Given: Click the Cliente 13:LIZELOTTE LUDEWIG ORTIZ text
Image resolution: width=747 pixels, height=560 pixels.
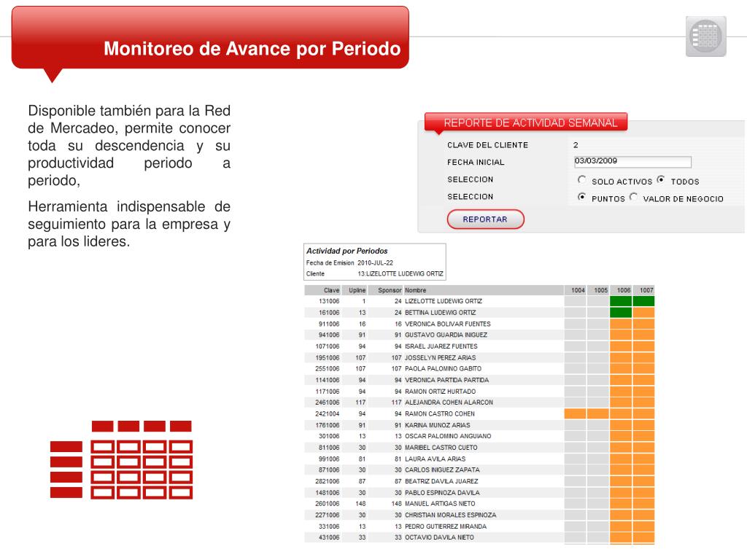Looking at the screenshot, I should pyautogui.click(x=374, y=274).
